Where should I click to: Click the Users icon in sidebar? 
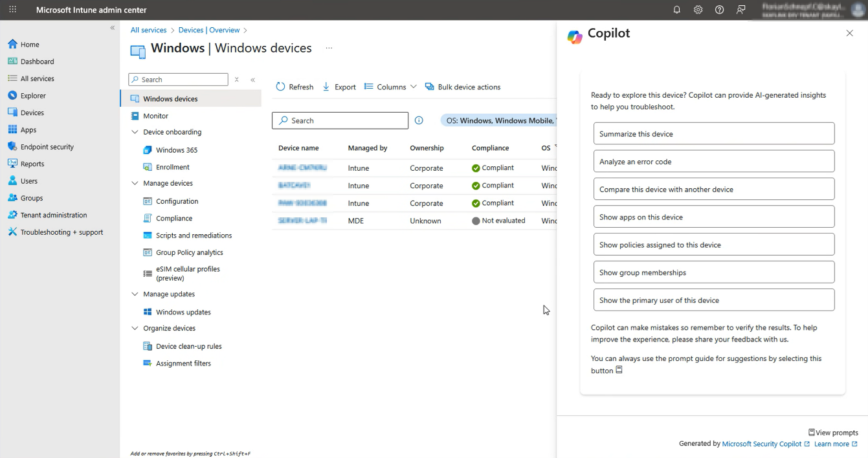(12, 181)
